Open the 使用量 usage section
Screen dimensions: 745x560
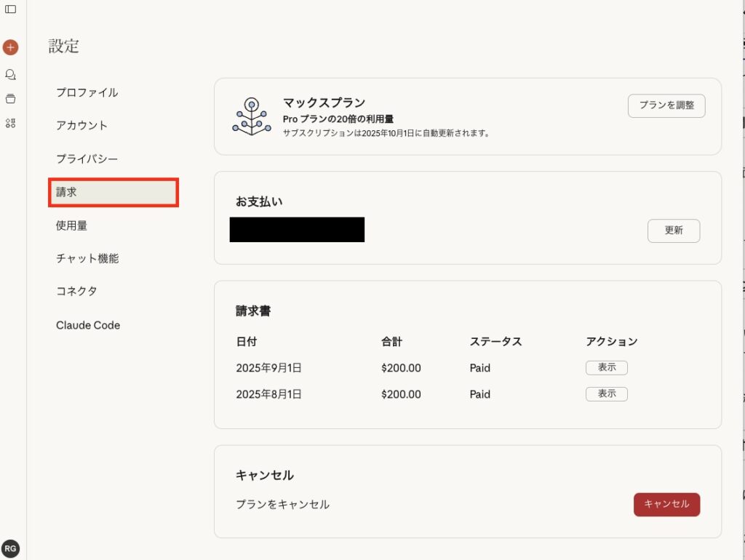point(71,225)
